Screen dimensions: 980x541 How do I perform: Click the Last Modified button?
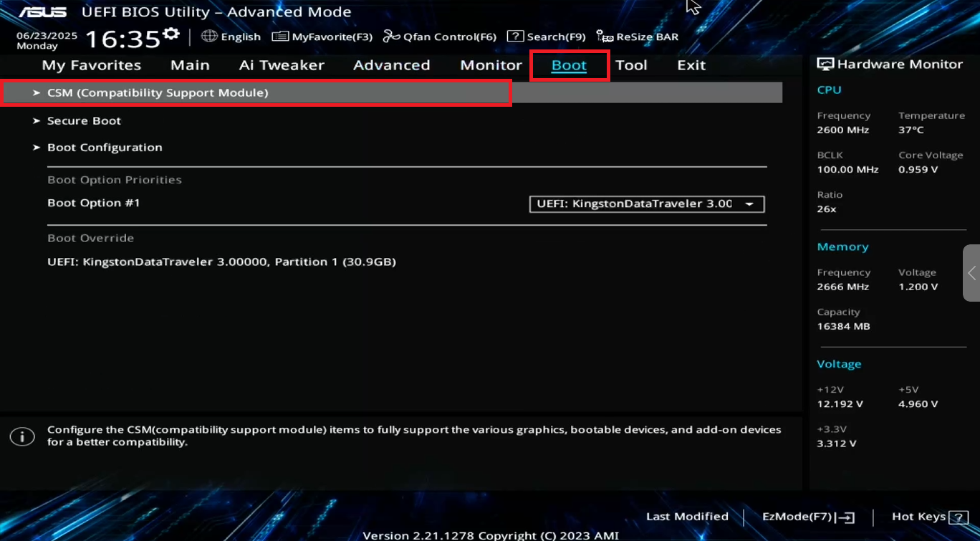(686, 517)
